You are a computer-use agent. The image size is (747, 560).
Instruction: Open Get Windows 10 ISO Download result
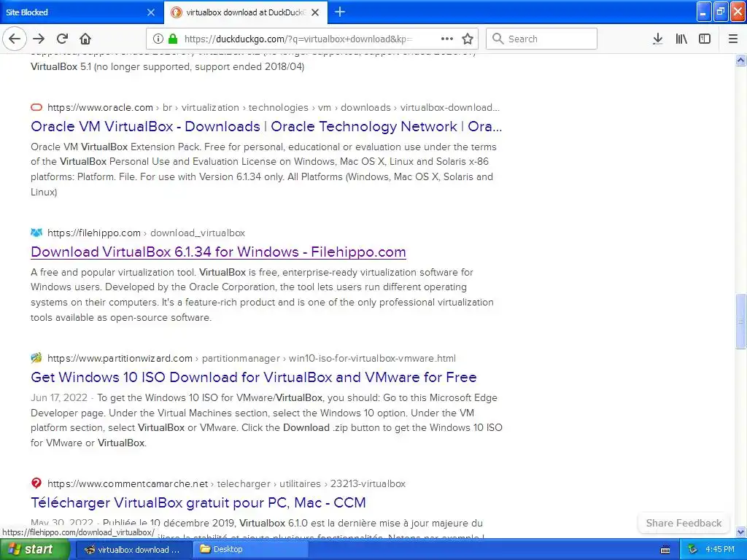pyautogui.click(x=253, y=377)
